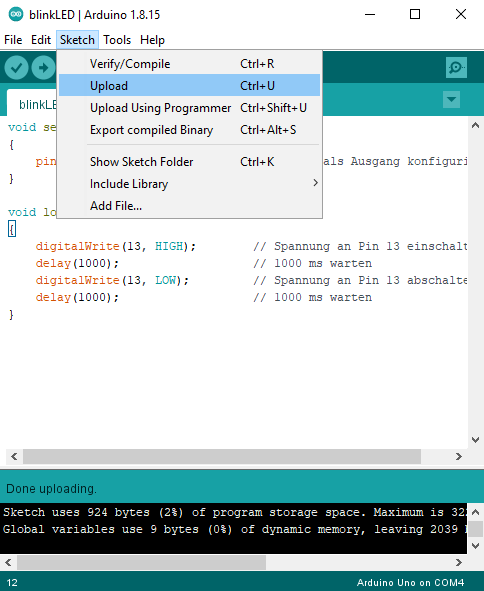
Task: Click Add File... menu entry
Action: pyautogui.click(x=189, y=206)
